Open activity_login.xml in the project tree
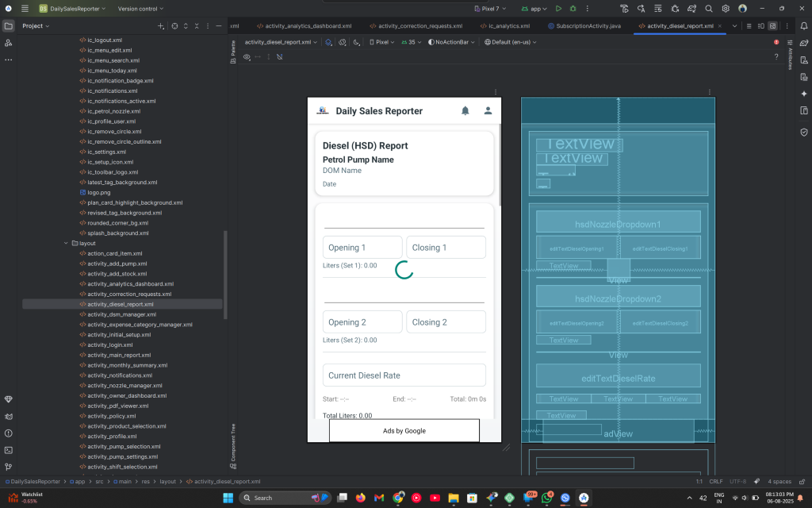 (109, 345)
